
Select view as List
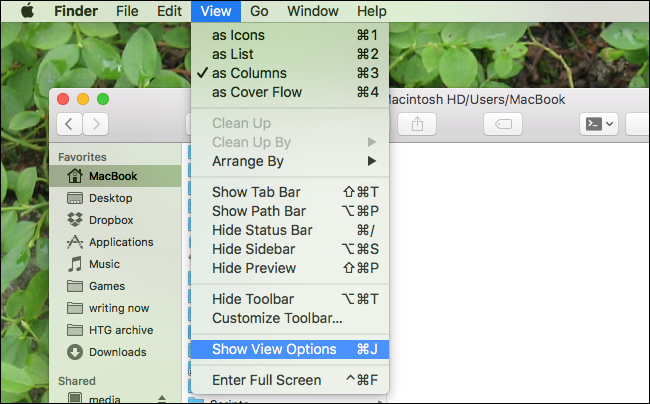pos(290,54)
